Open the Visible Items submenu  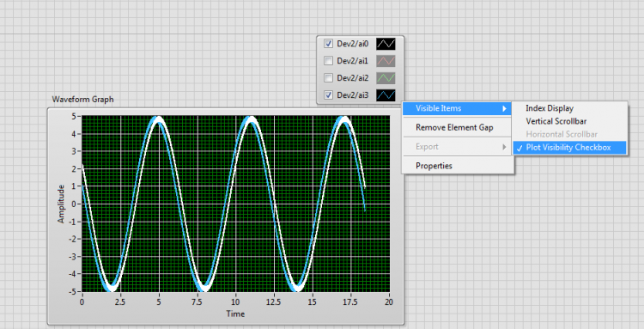point(457,108)
